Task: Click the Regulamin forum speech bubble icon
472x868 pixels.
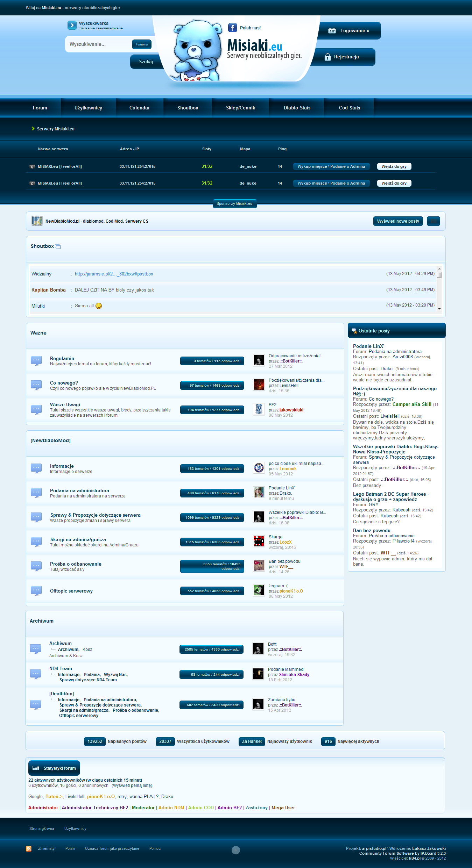Action: pyautogui.click(x=36, y=360)
